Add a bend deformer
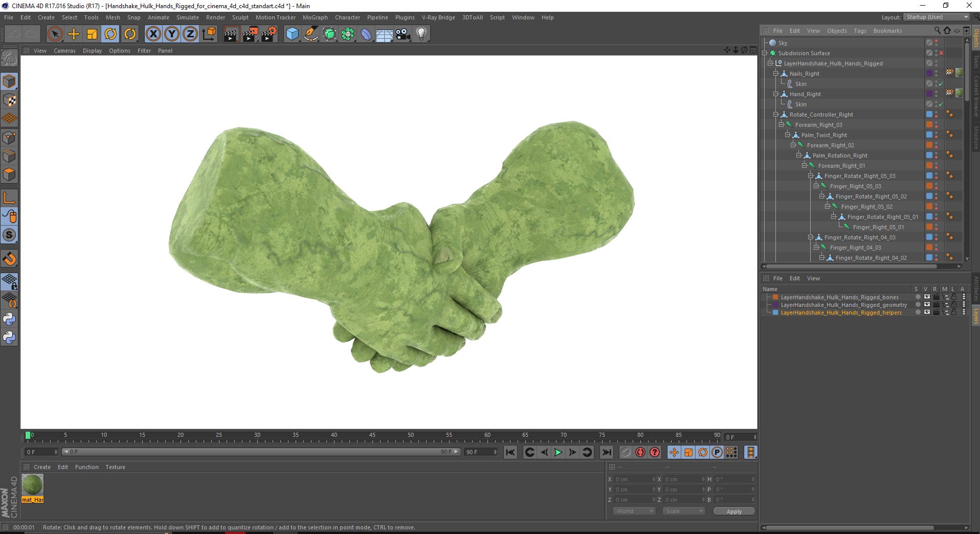Viewport: 980px width, 534px height. point(366,34)
